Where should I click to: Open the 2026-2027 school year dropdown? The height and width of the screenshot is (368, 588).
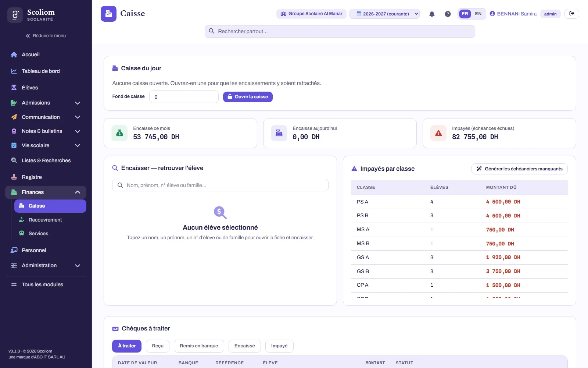[x=384, y=14]
